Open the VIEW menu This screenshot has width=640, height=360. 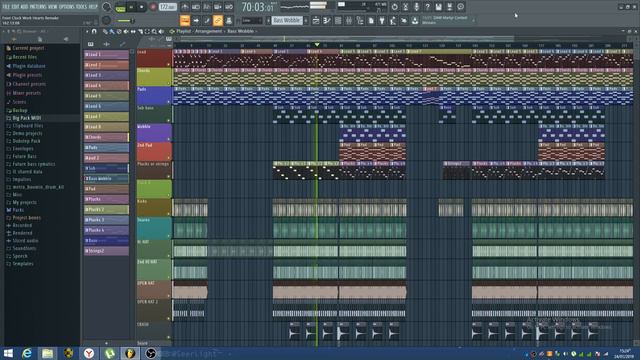[53, 7]
